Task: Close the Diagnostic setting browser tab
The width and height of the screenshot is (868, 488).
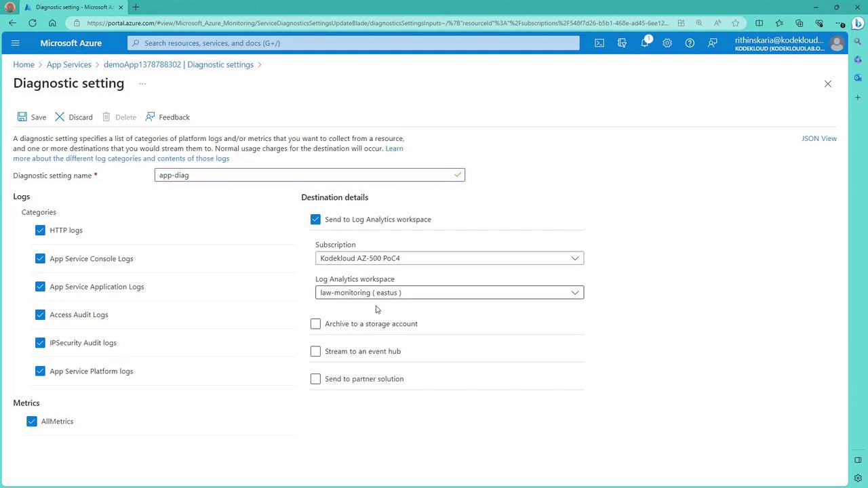Action: click(121, 7)
